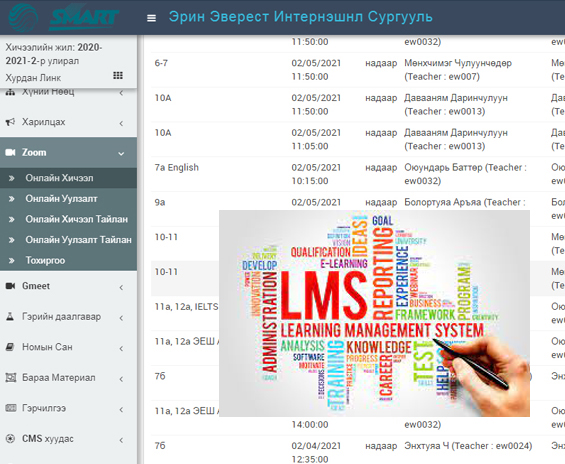Screen dimensions: 565x464
Task: Open the Гэрийн даалгавар menu label
Action: [x=61, y=316]
